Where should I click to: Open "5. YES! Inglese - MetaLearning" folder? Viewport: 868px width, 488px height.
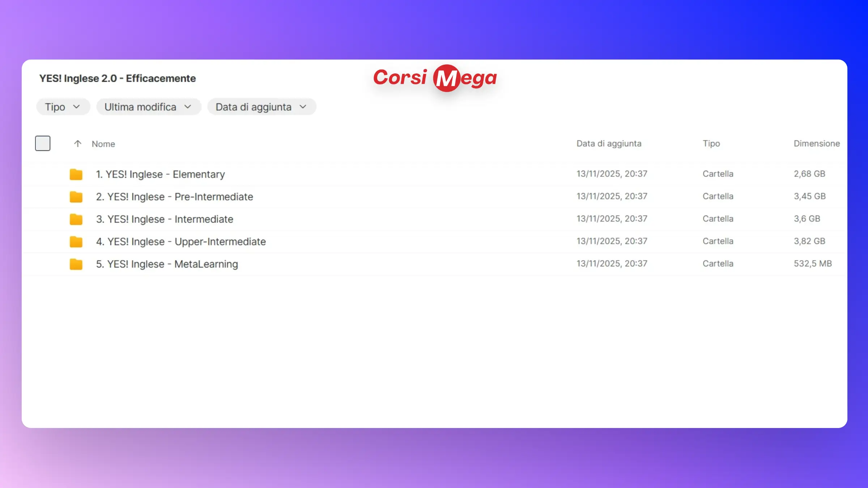click(167, 264)
